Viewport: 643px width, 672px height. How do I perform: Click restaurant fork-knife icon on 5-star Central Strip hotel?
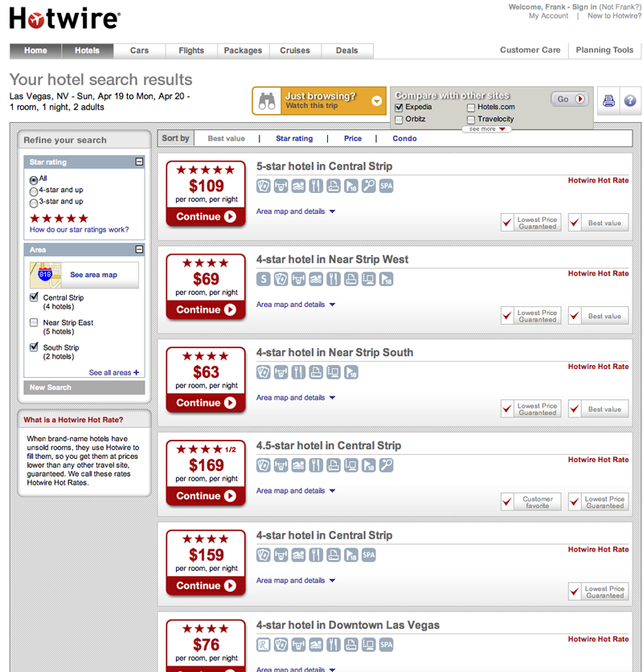coord(316,186)
